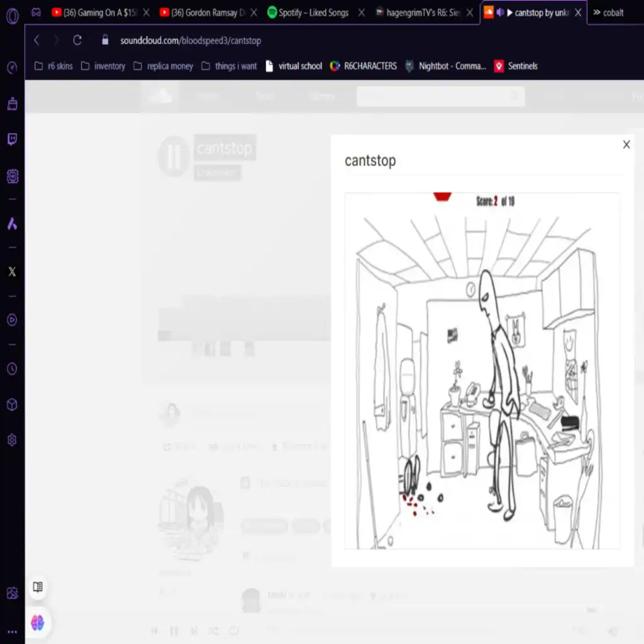Open the R6CHARACTERS bookmark

click(x=364, y=66)
